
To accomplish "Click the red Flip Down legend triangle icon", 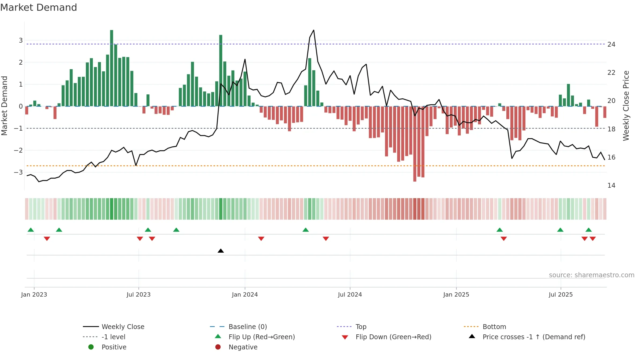I will (x=345, y=337).
